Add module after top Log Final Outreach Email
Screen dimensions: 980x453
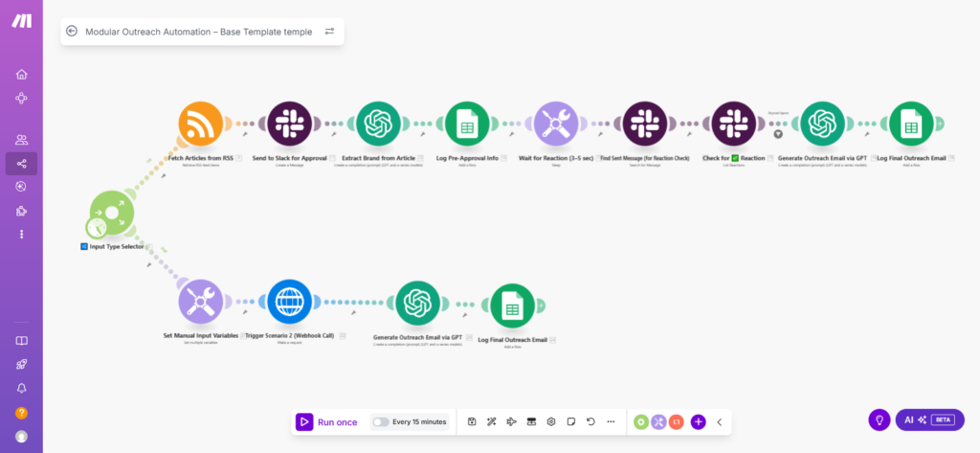[x=940, y=124]
